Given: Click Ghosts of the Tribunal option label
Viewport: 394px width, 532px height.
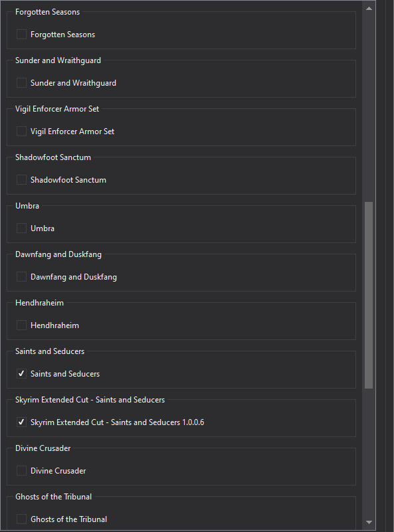Looking at the screenshot, I should pyautogui.click(x=68, y=520).
